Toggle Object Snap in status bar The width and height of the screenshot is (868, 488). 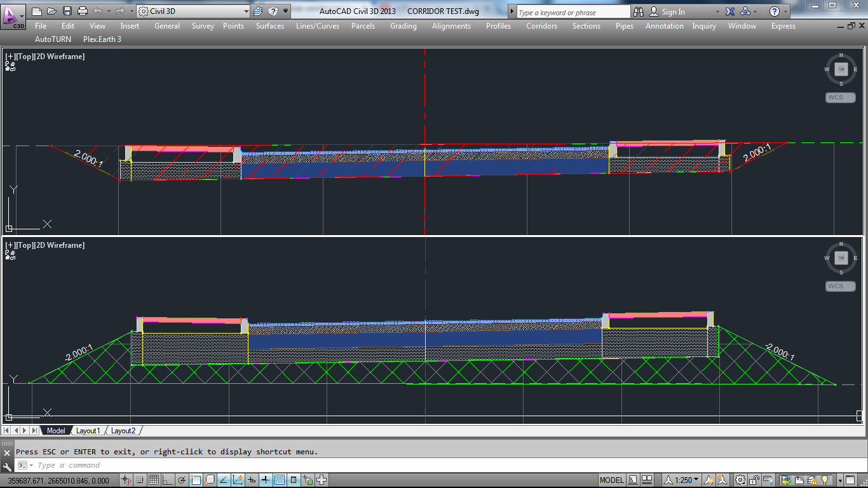click(x=196, y=480)
